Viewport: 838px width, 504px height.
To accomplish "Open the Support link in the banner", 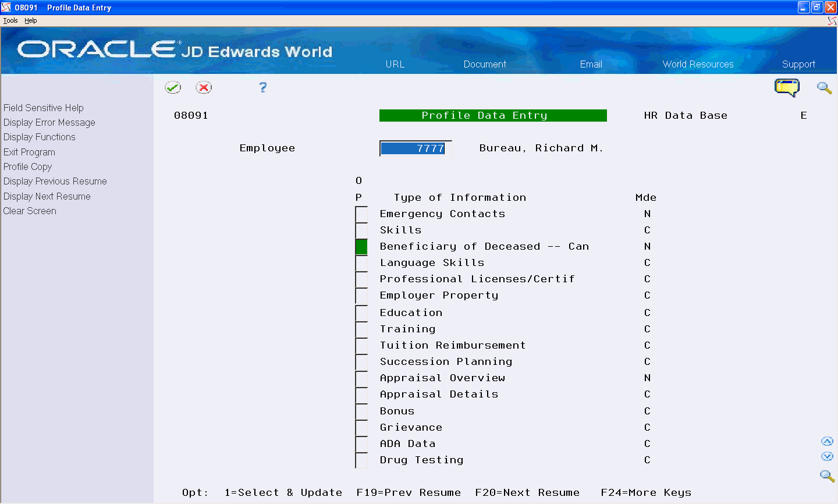I will click(x=798, y=64).
